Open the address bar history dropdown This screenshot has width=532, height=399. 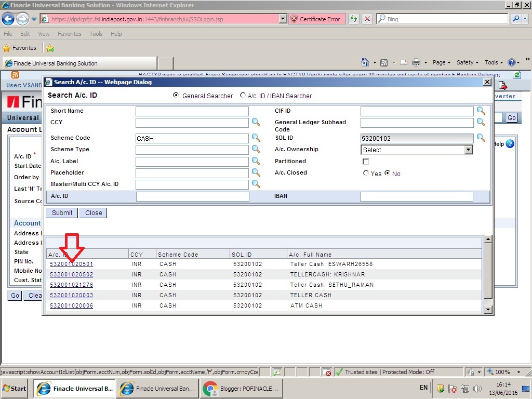click(282, 18)
